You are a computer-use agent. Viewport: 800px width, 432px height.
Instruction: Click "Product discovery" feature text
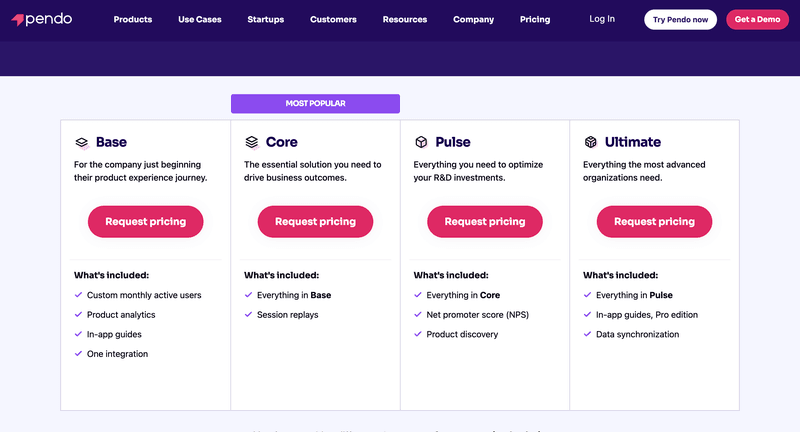pos(462,334)
